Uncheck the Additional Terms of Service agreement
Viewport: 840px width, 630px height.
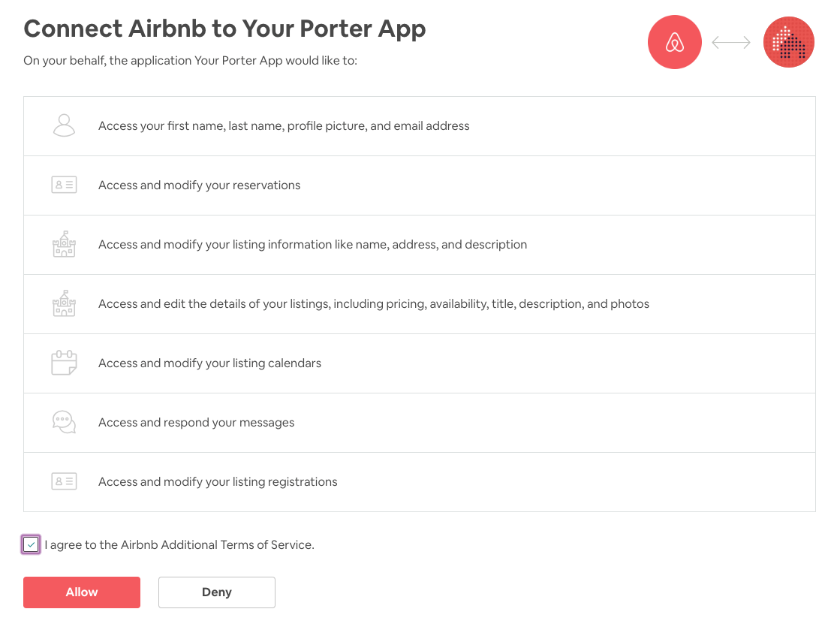[31, 544]
